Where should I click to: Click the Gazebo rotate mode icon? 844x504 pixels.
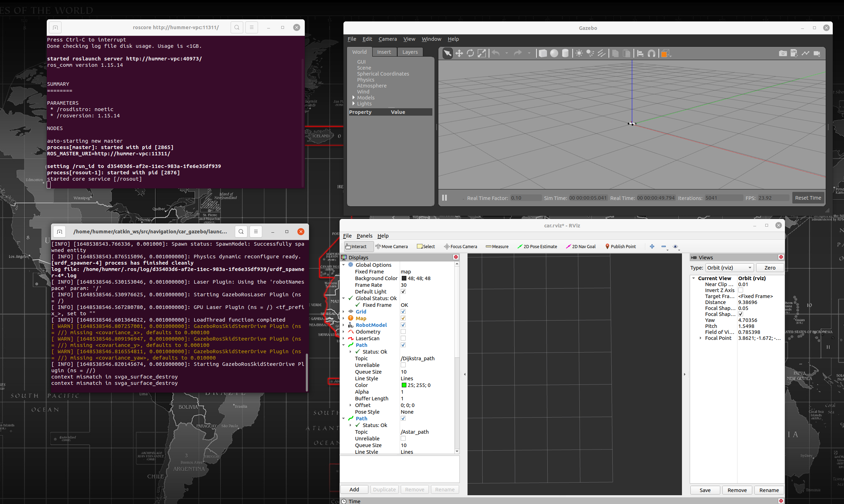(470, 53)
